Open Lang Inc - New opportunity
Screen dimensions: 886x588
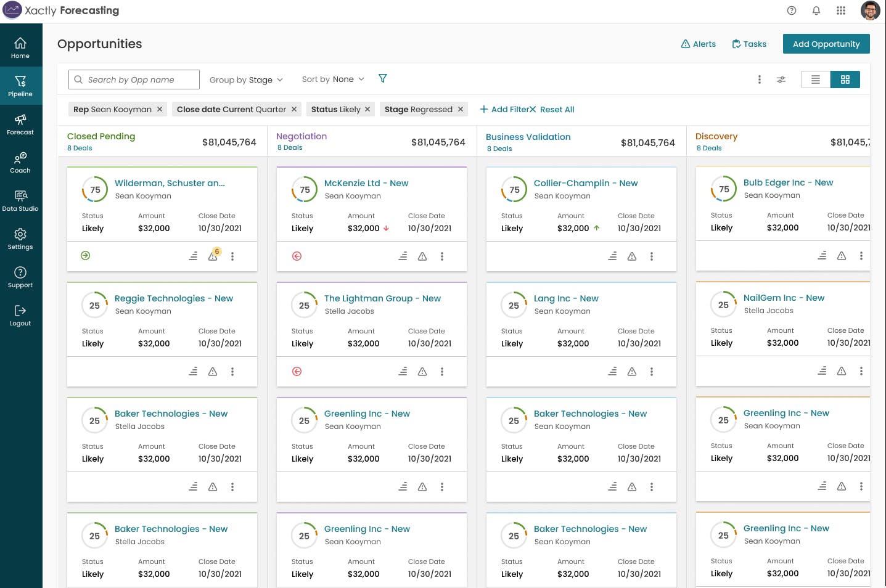click(x=566, y=298)
